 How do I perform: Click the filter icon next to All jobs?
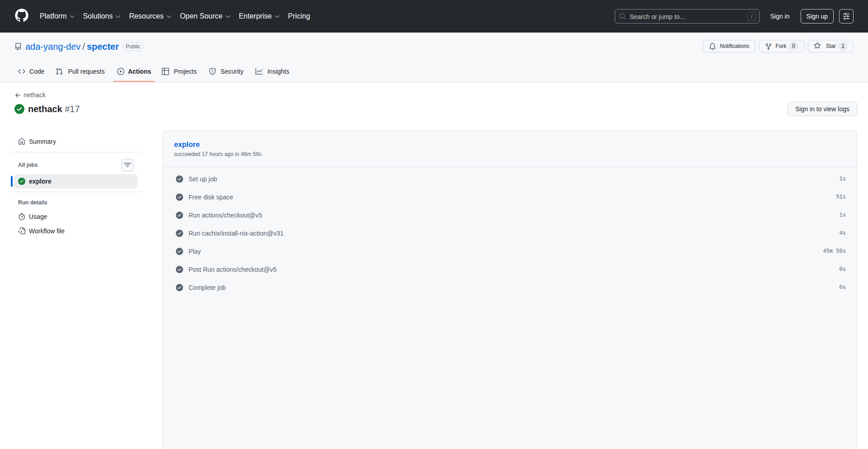[127, 165]
